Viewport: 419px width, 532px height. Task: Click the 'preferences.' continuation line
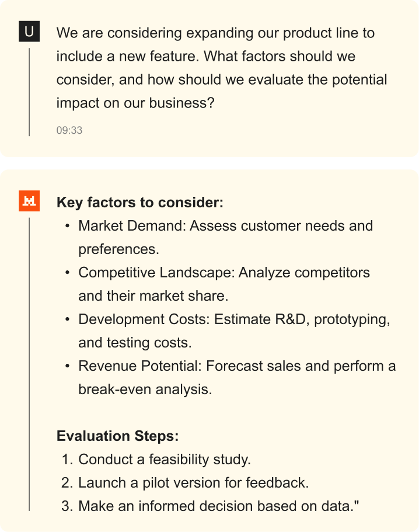[118, 249]
